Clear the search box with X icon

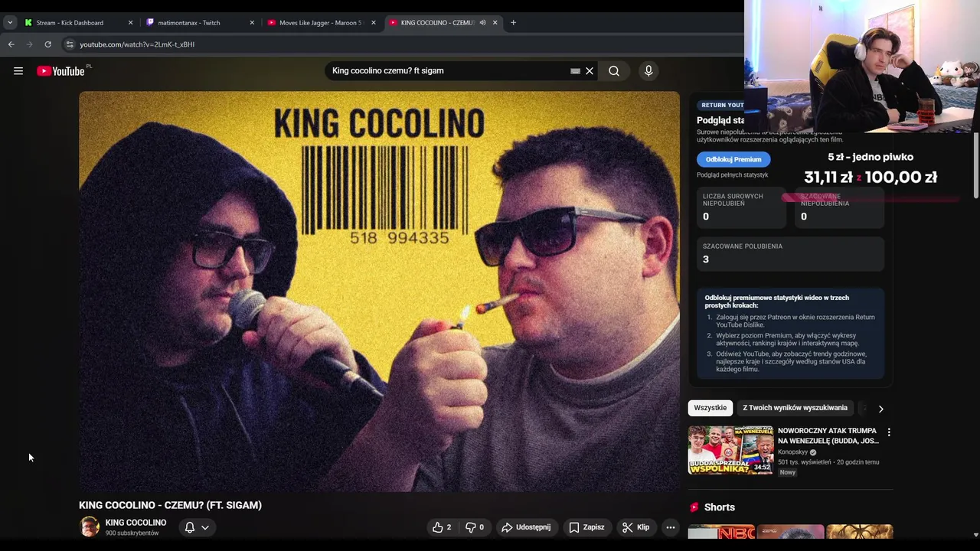pos(590,71)
